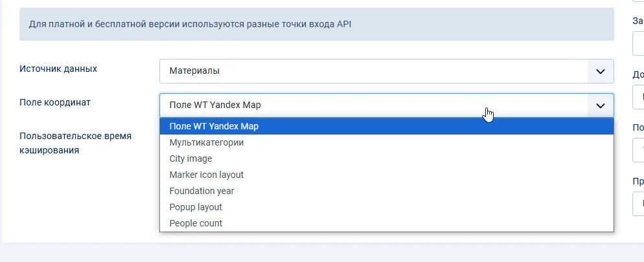Viewport: 644px width, 262px height.
Task: Select City image from the list
Action: click(387, 158)
